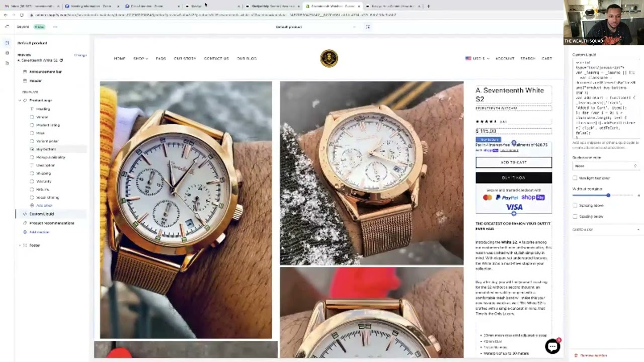644x362 pixels.
Task: Click the Custom Liquid code icon
Action: pos(25,214)
